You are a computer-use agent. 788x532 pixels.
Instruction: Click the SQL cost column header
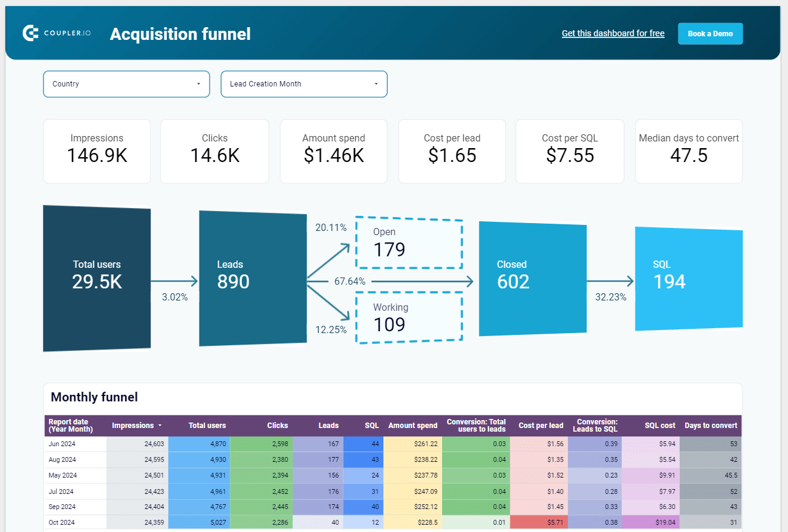click(660, 426)
